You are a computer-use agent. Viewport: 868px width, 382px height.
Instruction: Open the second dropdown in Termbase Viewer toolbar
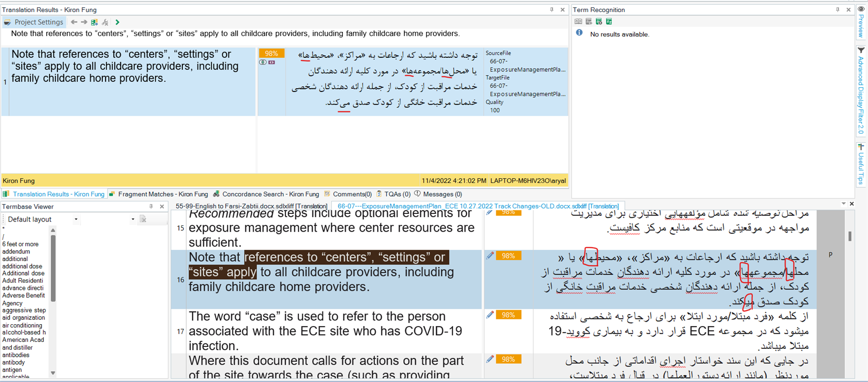pos(133,219)
